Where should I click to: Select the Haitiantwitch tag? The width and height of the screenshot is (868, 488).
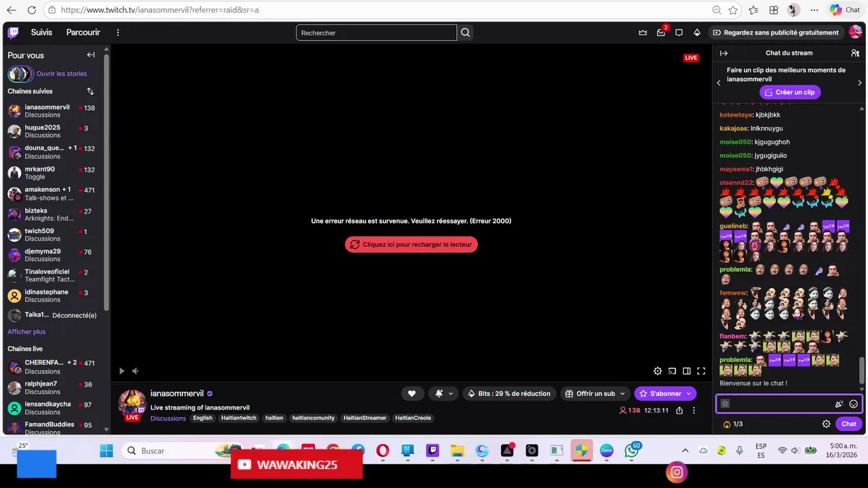click(x=239, y=418)
